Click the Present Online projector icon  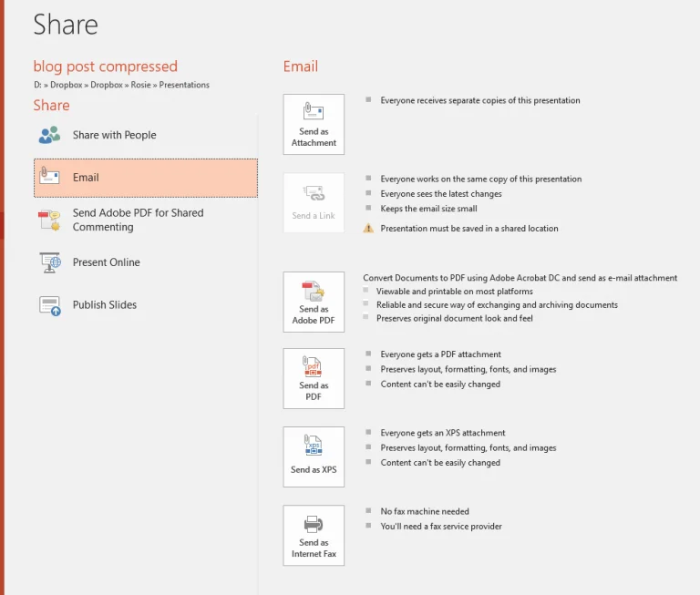(49, 262)
